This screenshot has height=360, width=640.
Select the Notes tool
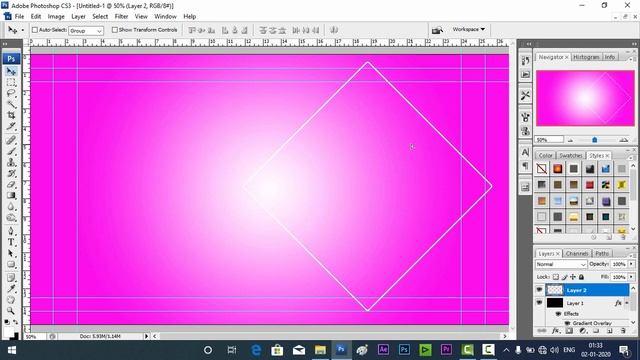click(11, 278)
